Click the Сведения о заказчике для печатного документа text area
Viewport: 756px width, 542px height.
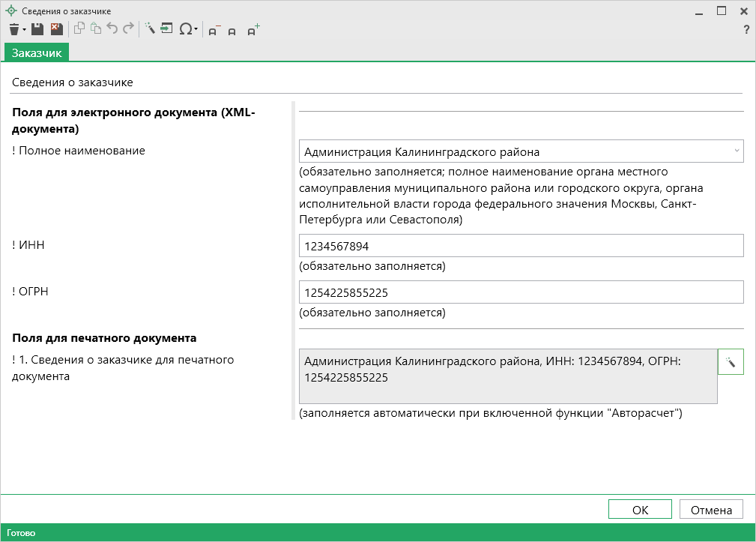pos(507,376)
